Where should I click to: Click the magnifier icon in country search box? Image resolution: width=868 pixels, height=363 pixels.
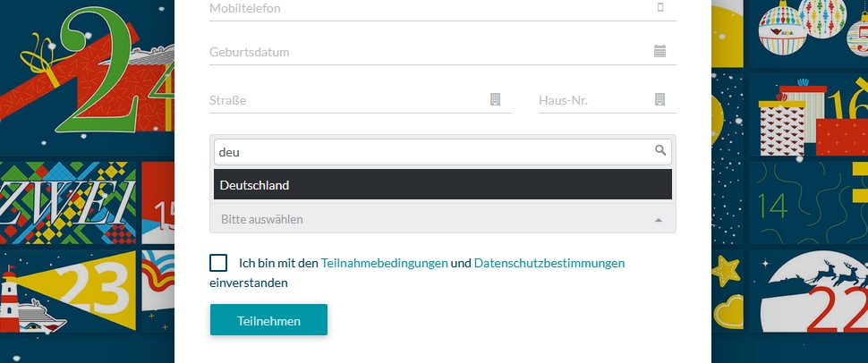pyautogui.click(x=660, y=151)
